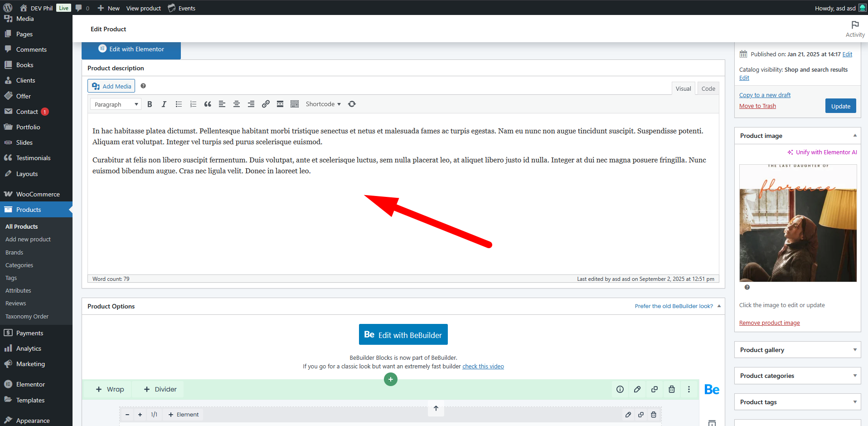This screenshot has width=868, height=426.
Task: Click the insert link icon
Action: coord(266,104)
